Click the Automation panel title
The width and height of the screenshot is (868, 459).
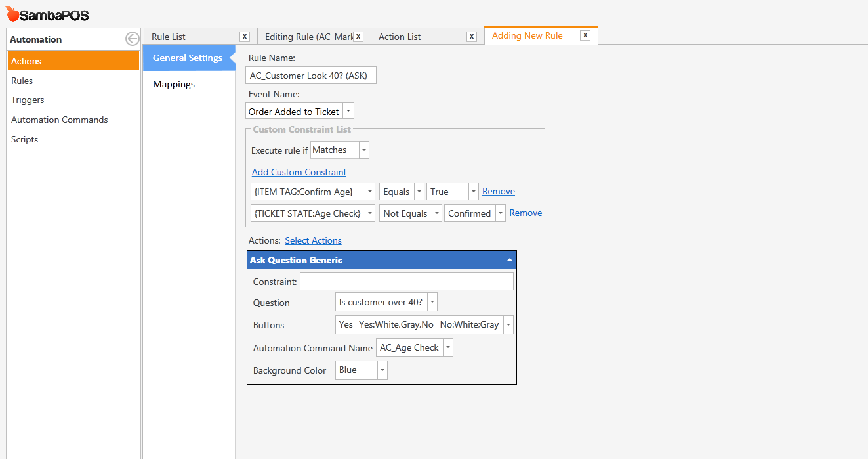point(36,39)
